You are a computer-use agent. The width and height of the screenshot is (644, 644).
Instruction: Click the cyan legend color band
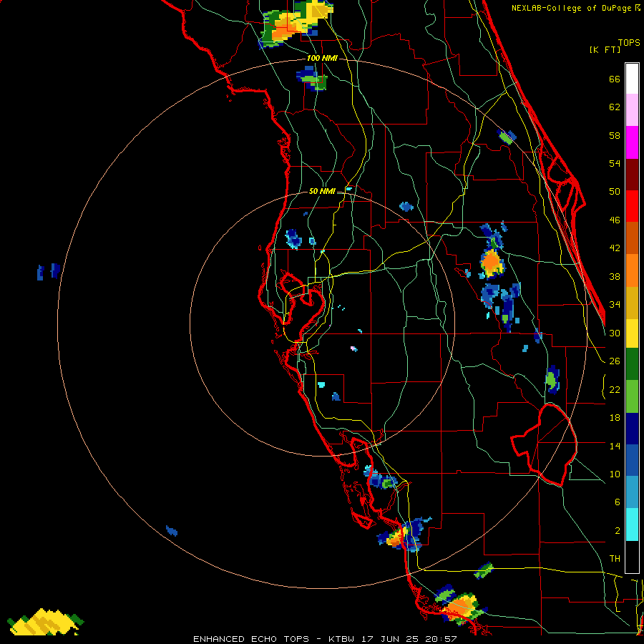pos(632,525)
